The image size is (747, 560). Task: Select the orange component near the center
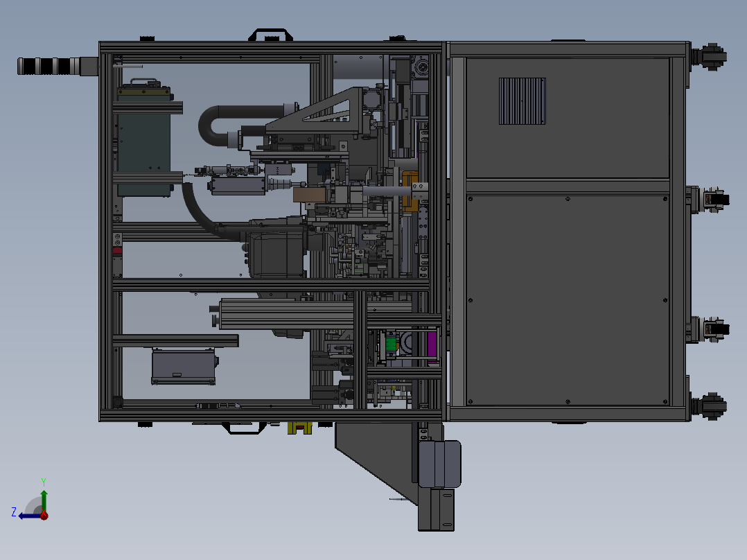pyautogui.click(x=410, y=191)
